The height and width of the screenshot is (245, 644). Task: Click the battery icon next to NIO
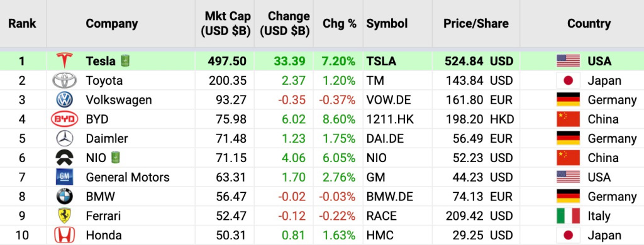[x=116, y=158]
